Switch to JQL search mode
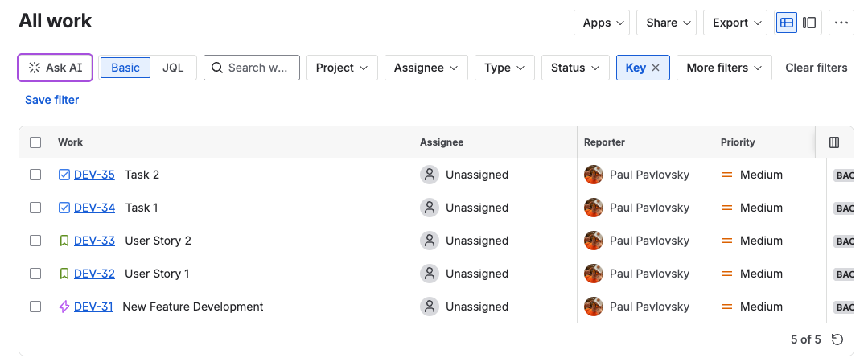The height and width of the screenshot is (358, 868). [x=173, y=68]
